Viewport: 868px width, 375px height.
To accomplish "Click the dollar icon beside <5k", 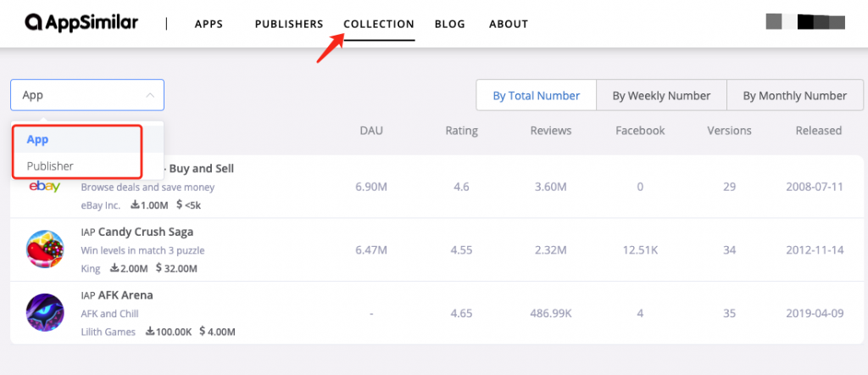I will point(180,205).
